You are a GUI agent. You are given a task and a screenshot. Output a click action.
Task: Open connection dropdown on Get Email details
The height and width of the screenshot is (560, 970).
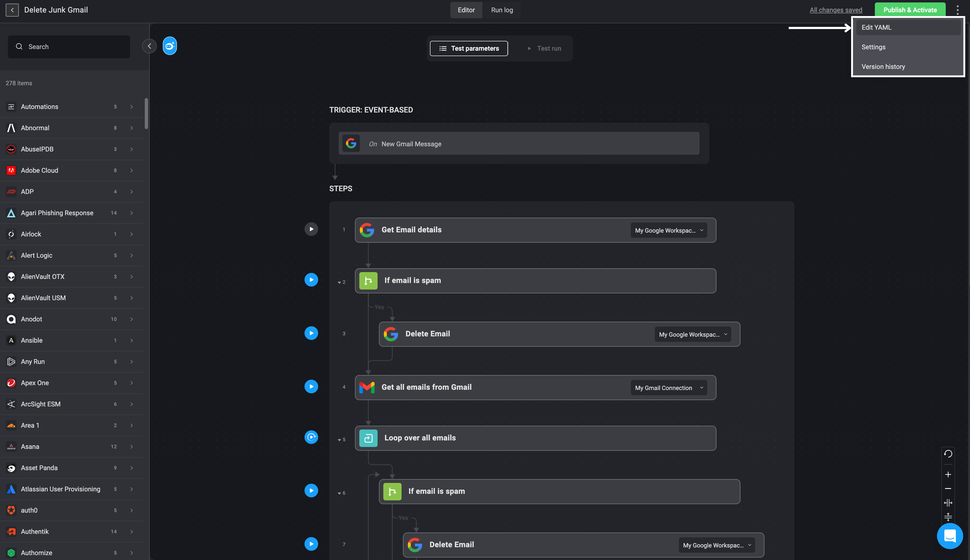click(668, 230)
